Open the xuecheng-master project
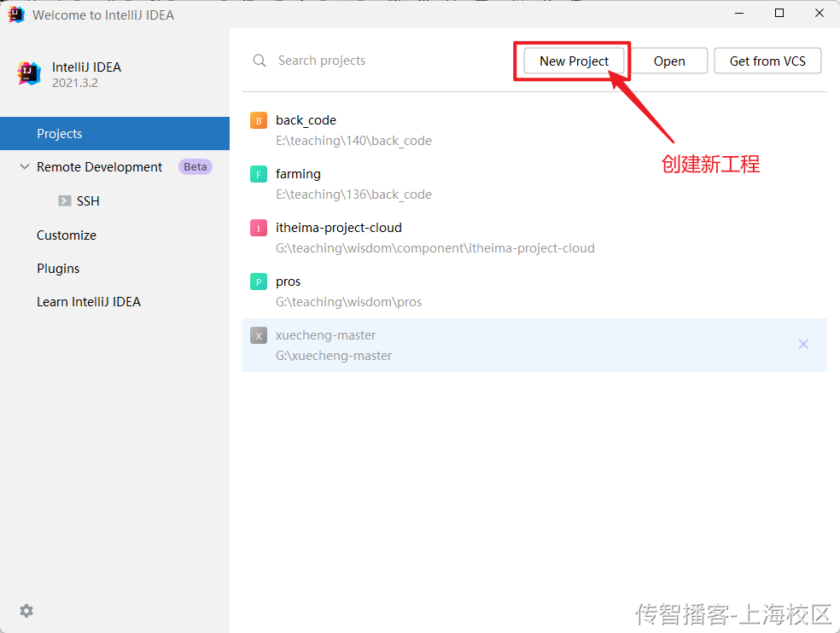840x633 pixels. pos(326,335)
